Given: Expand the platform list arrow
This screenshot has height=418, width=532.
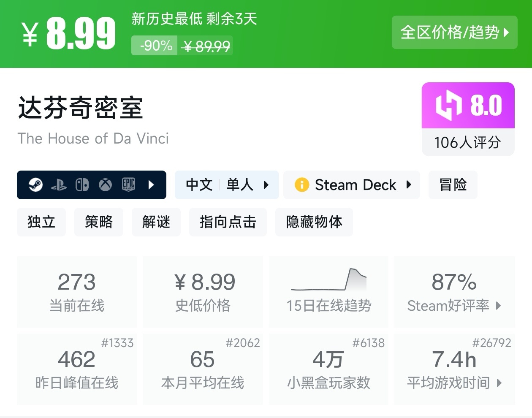Looking at the screenshot, I should pos(152,185).
